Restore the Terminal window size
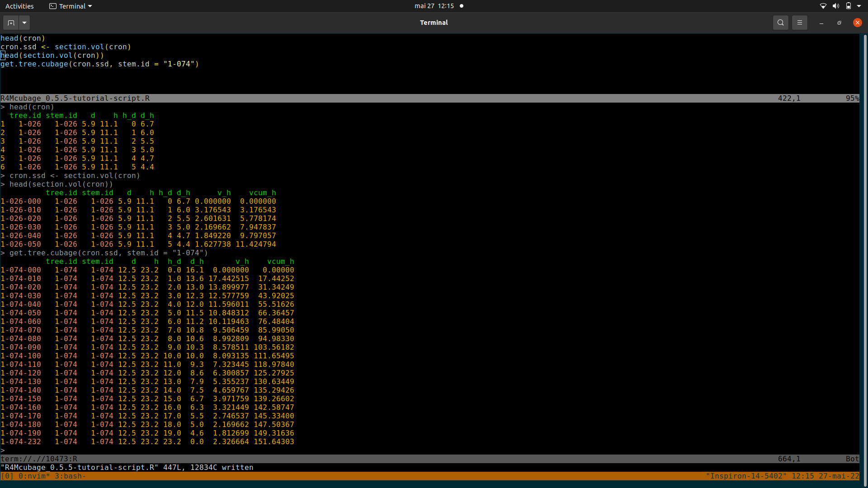Screen dimensions: 868x488 (x=839, y=23)
